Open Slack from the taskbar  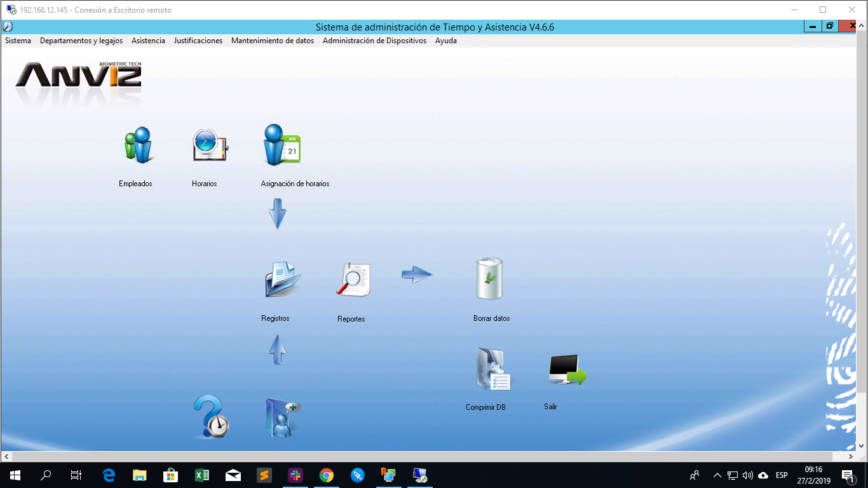(x=295, y=475)
